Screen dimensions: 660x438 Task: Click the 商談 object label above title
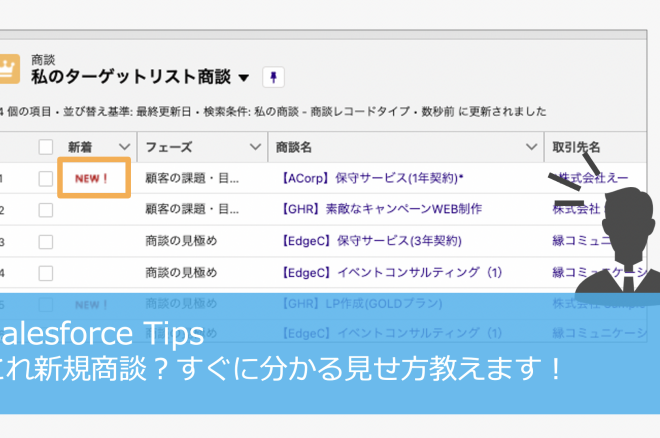43,60
